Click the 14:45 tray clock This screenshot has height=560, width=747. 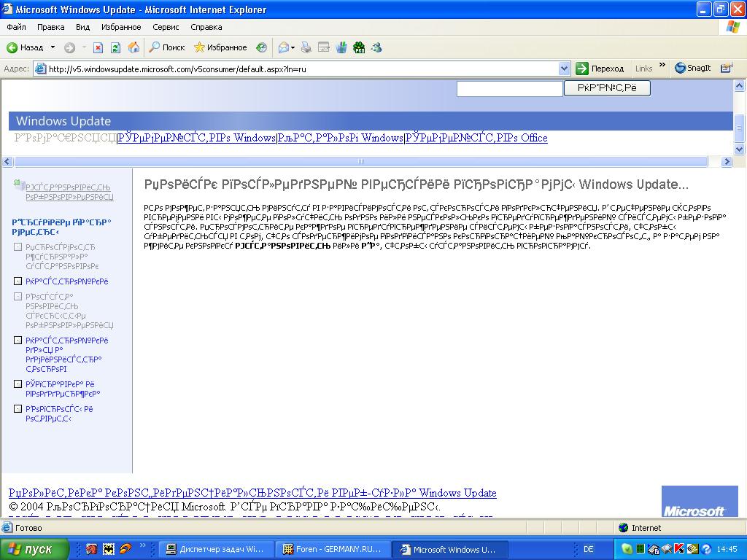(727, 549)
